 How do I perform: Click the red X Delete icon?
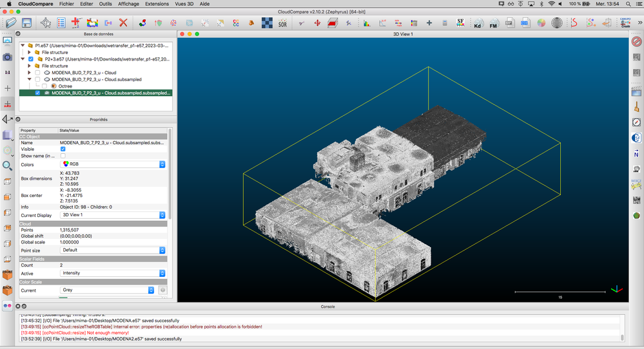coord(123,23)
